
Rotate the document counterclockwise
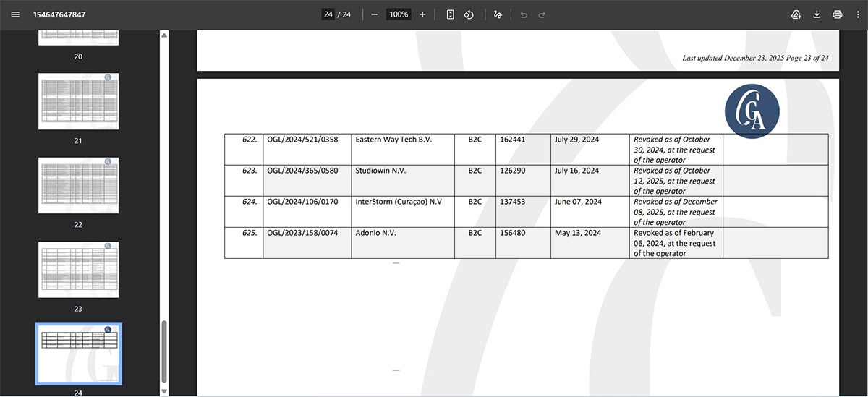469,14
